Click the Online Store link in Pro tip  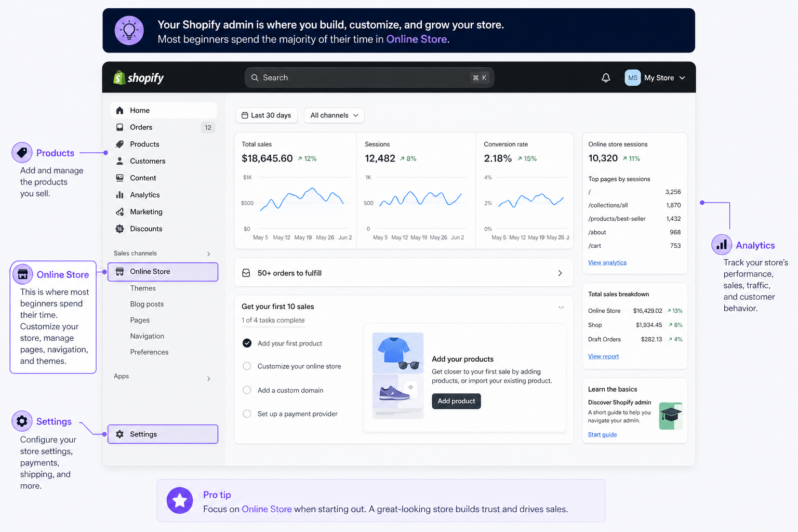tap(267, 509)
